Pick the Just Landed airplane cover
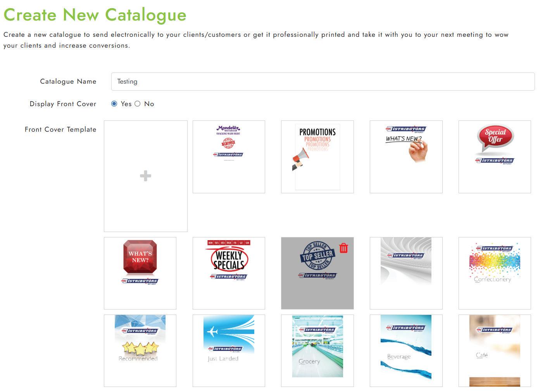Image resolution: width=545 pixels, height=392 pixels. coord(229,351)
